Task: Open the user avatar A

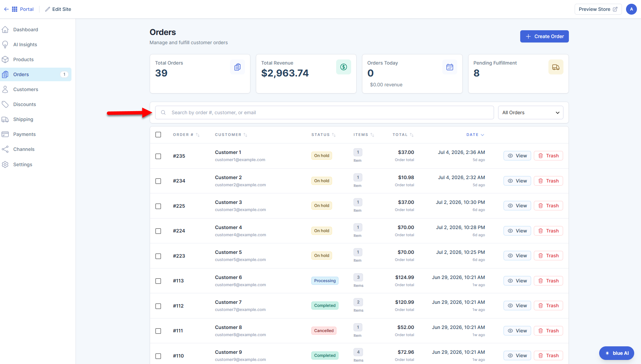Action: [x=631, y=9]
